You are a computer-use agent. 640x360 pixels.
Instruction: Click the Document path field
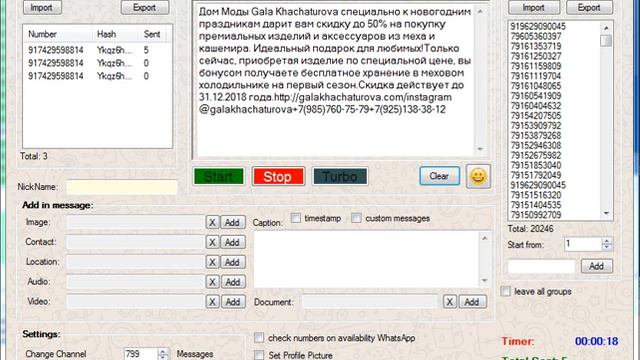coord(370,302)
